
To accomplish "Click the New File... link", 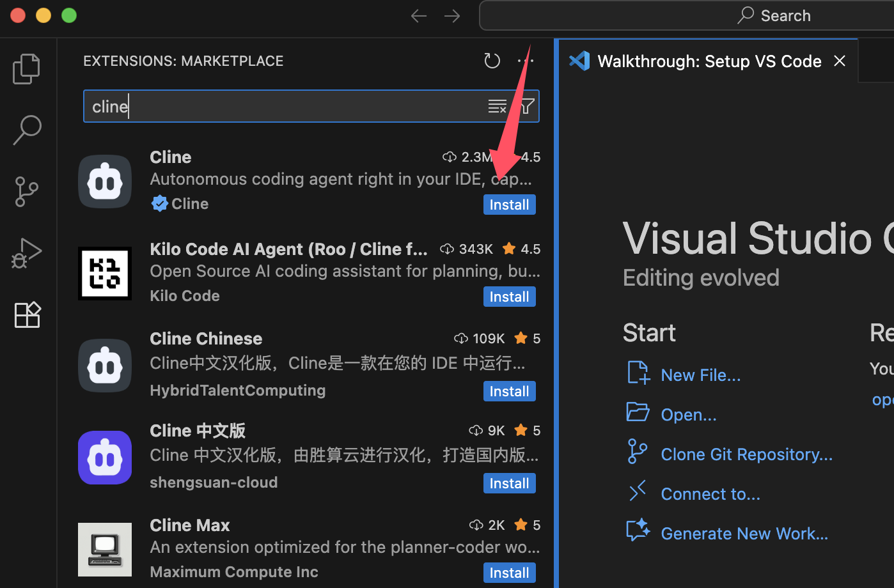I will 701,375.
